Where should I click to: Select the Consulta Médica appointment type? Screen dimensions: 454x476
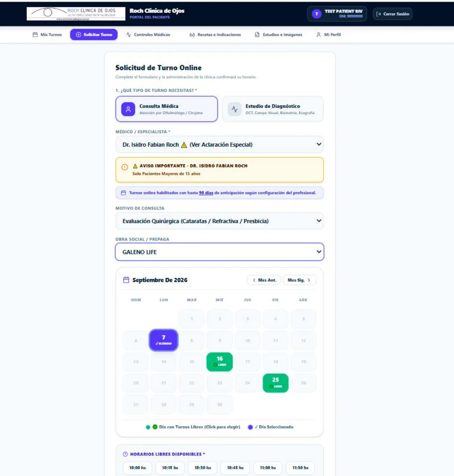pos(166,109)
